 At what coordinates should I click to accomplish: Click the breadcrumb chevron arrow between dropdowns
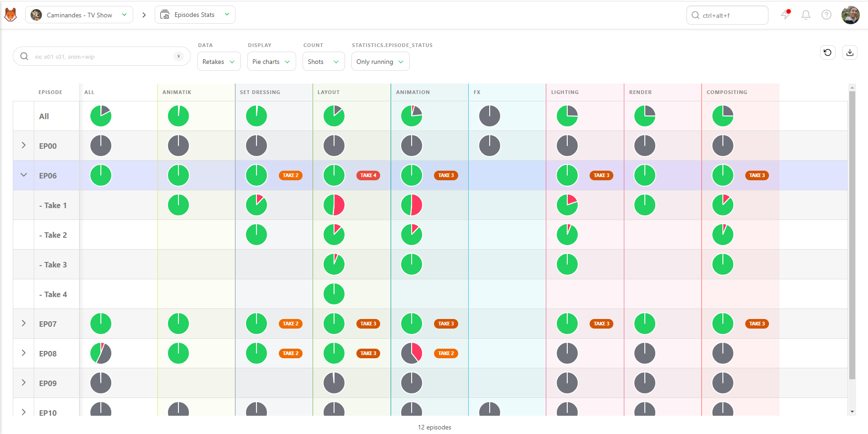[x=144, y=15]
